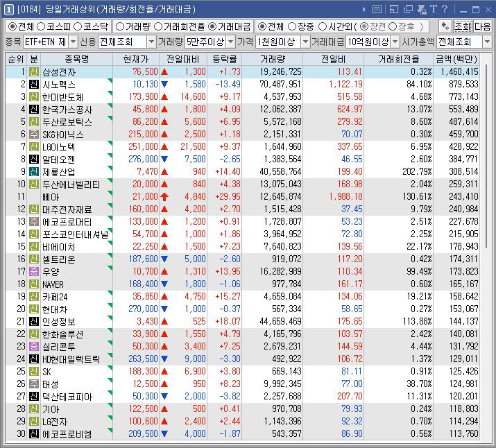
Task: Click the 거래회전율 column header in the table
Action: 399,59
